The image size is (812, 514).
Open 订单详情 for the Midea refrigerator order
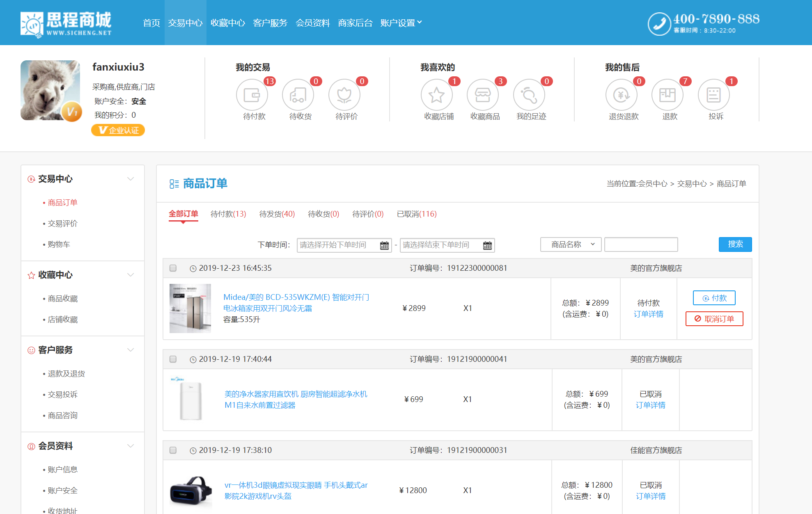coord(648,314)
